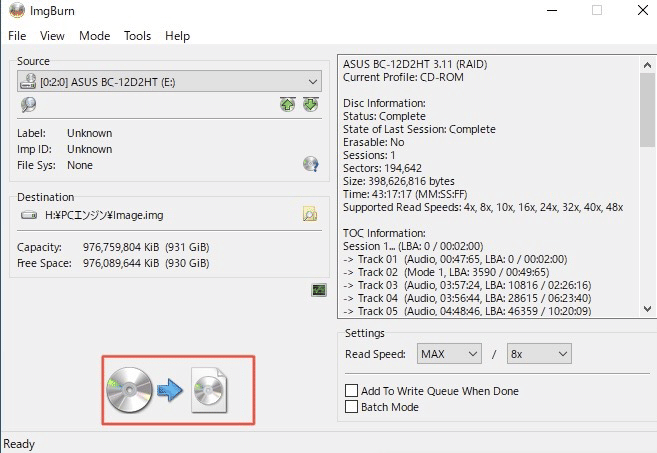Open the Source drive dropdown ASUS BC-12D2HT
Screen dimensions: 657x453
coord(169,81)
